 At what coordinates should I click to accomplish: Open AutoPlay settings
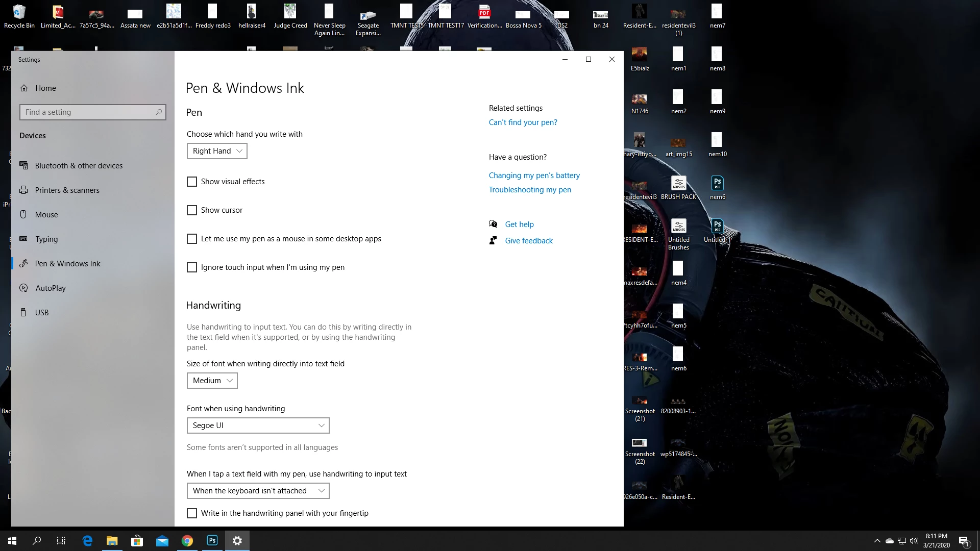click(x=92, y=288)
